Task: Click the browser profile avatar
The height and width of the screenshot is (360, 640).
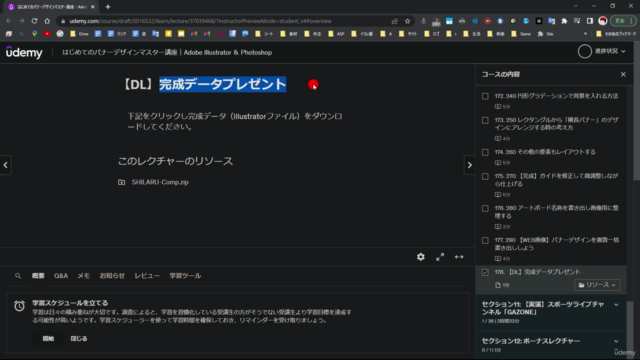Action: coord(603,21)
